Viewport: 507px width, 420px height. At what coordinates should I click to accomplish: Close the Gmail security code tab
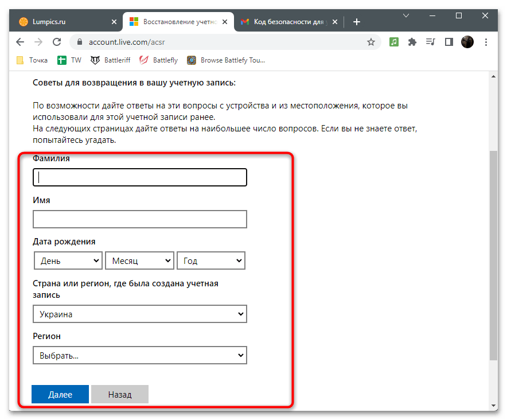(x=335, y=22)
